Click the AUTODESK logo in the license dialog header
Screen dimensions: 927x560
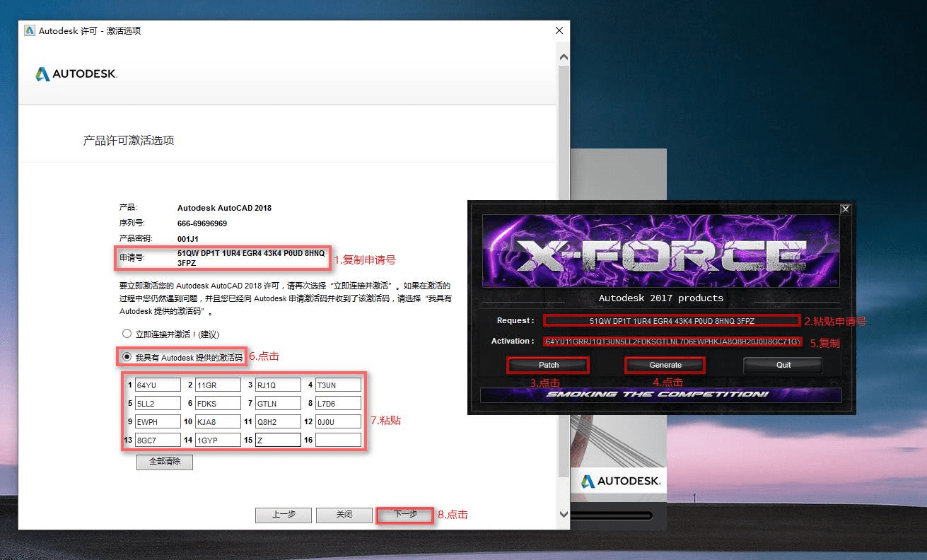coord(75,74)
